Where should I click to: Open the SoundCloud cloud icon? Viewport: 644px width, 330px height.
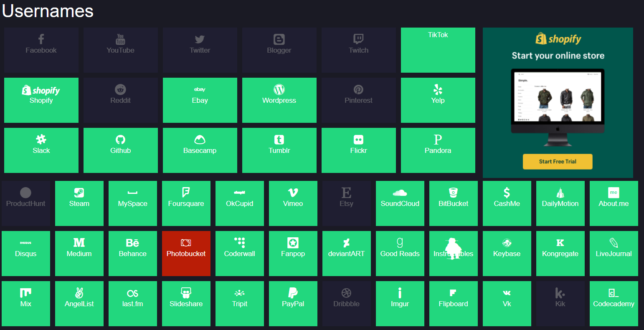(400, 193)
